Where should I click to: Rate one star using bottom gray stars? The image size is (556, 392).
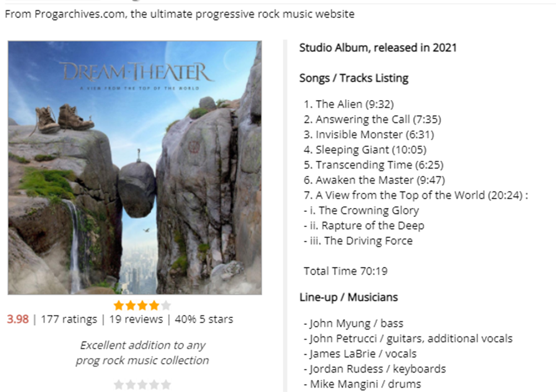click(x=119, y=385)
